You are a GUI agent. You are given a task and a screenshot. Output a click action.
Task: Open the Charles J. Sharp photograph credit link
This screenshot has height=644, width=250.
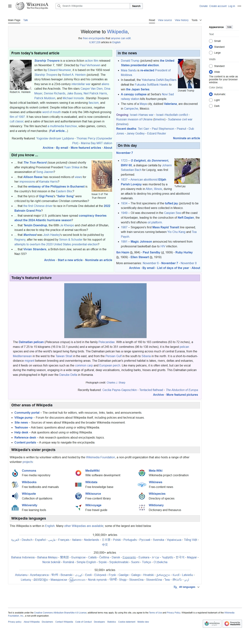click(x=116, y=383)
